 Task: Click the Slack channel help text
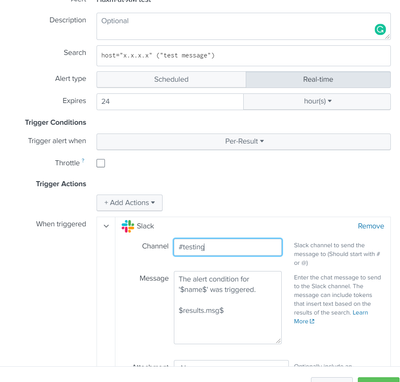point(337,254)
